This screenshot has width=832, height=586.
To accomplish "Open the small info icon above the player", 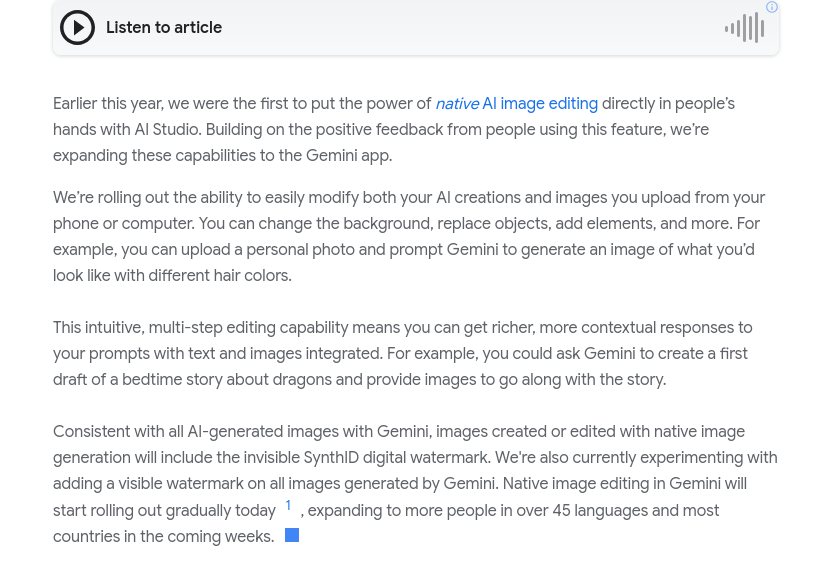I will point(772,7).
